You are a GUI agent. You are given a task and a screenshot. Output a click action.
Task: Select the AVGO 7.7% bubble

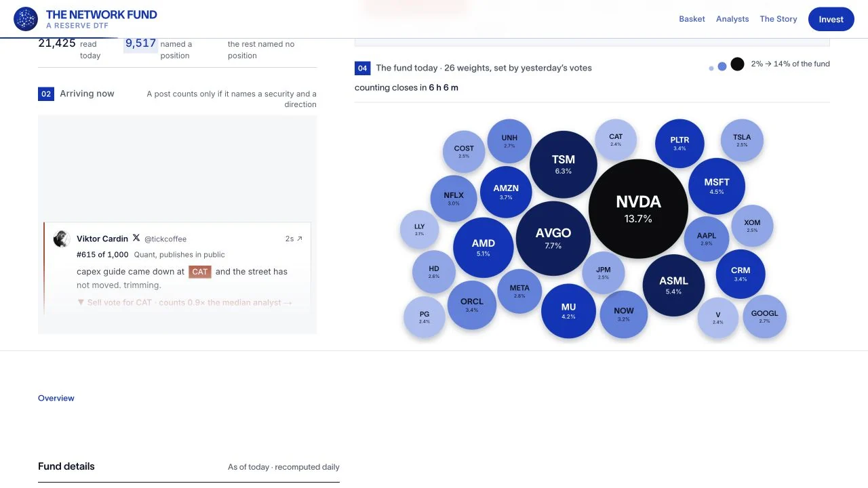coord(553,239)
